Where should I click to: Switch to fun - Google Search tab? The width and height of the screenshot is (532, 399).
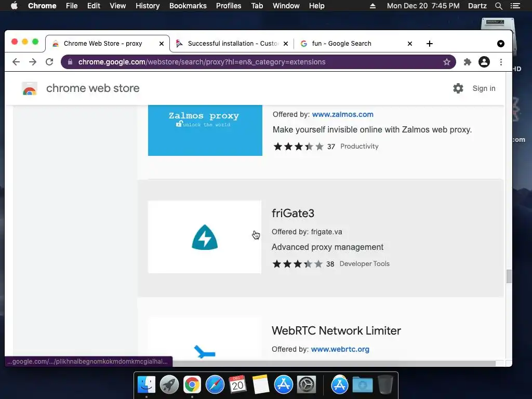pos(356,44)
